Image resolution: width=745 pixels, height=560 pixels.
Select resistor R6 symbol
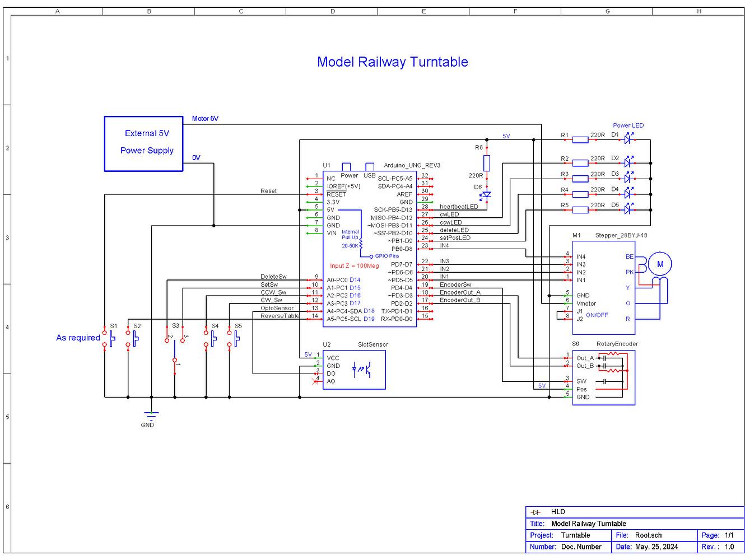[487, 163]
